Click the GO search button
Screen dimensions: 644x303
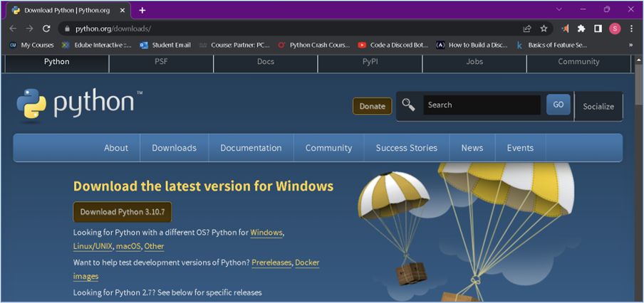(559, 105)
